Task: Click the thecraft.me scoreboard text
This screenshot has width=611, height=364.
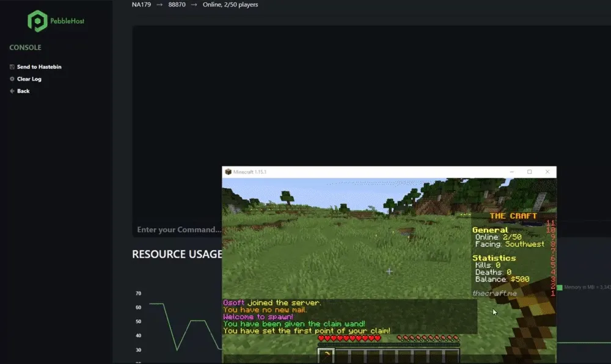Action: [x=495, y=293]
